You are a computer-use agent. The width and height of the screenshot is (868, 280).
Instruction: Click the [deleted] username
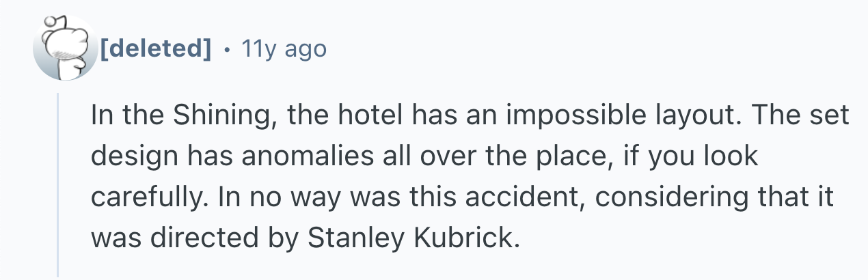point(155,49)
